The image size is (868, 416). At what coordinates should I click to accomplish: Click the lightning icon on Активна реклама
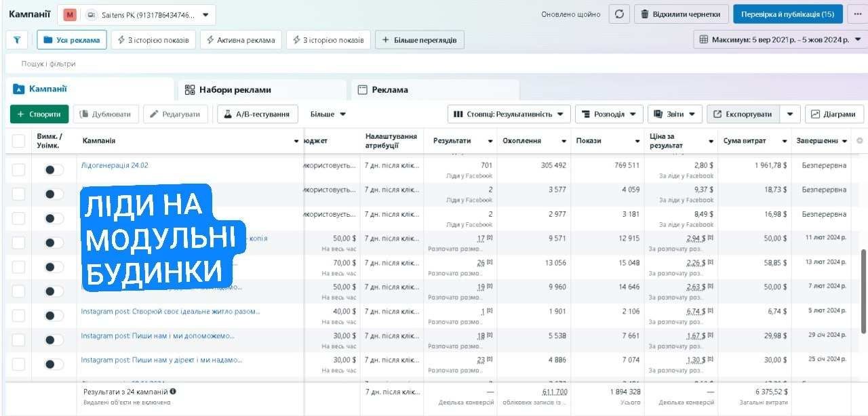(211, 40)
